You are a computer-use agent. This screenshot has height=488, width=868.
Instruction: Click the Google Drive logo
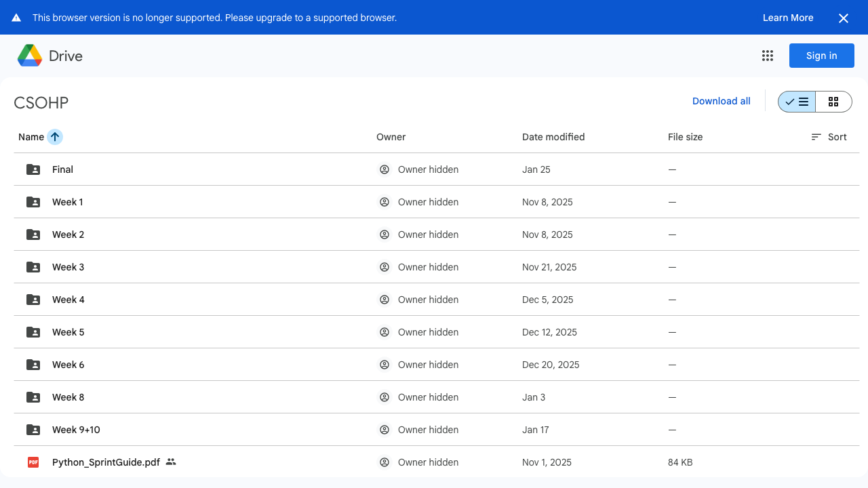click(30, 56)
